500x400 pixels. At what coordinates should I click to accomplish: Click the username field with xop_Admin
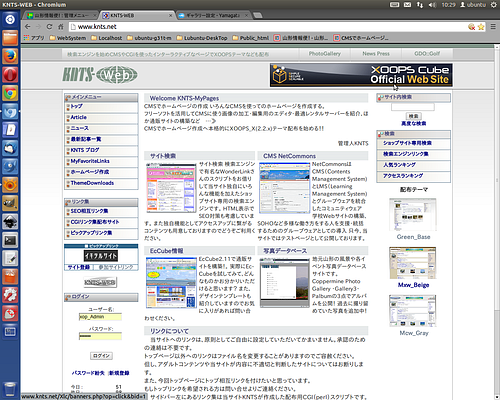[100, 317]
